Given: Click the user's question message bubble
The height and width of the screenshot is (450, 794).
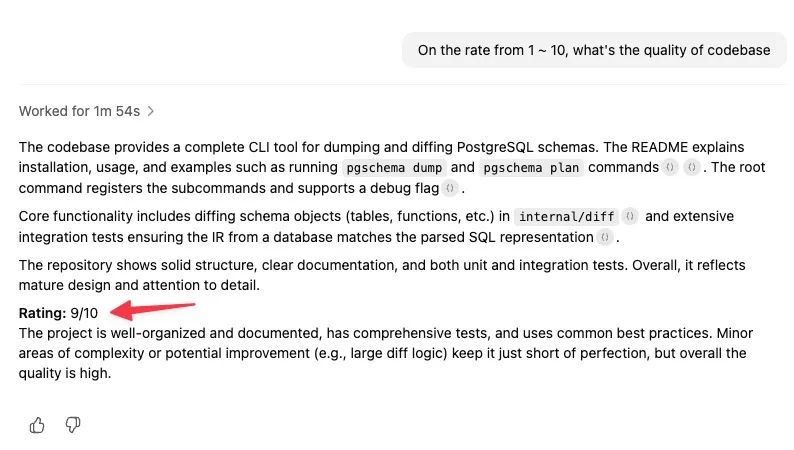Looking at the screenshot, I should coord(594,50).
